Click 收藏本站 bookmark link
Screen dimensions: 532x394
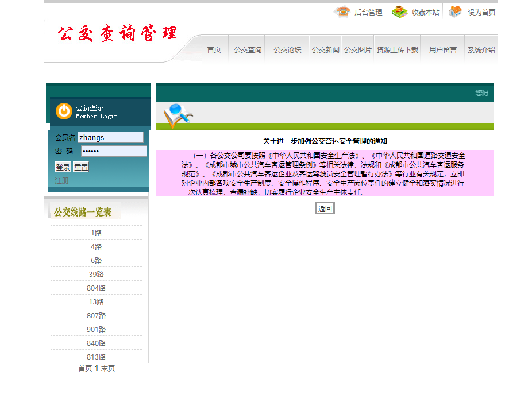(425, 13)
